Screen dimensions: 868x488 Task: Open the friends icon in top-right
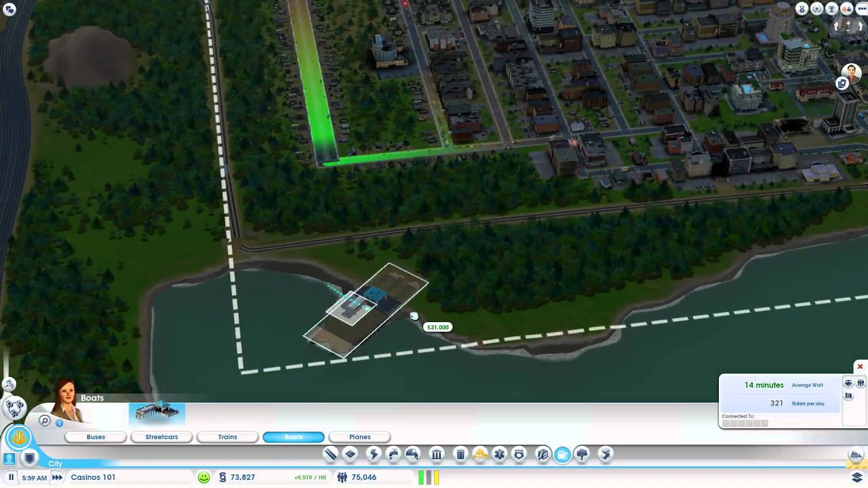coord(847,9)
